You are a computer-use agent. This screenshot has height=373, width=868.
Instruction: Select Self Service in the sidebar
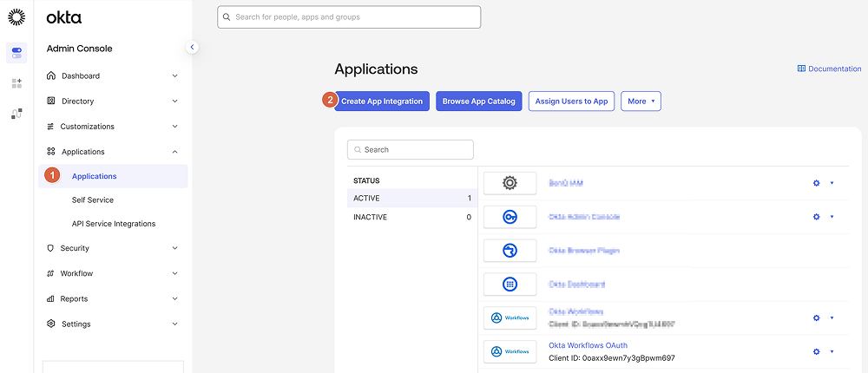[x=93, y=200]
